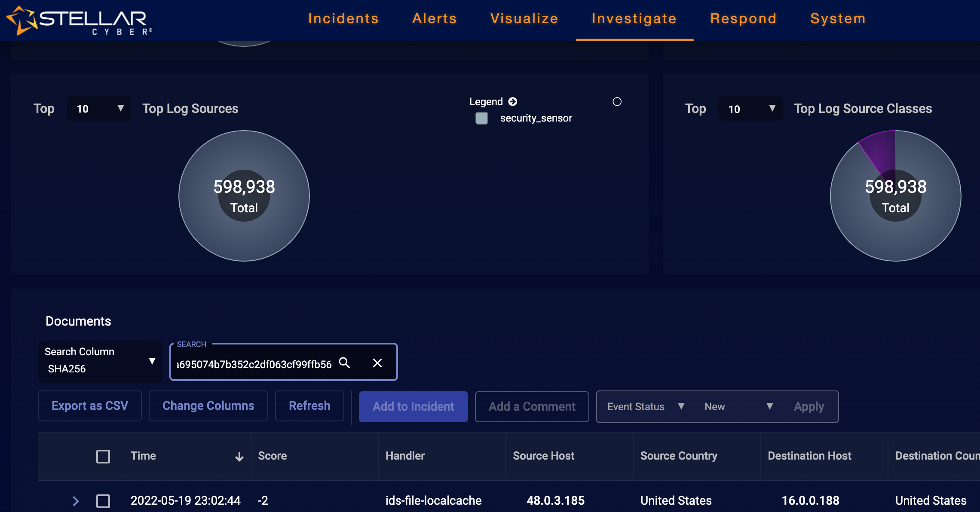
Task: Open the Search Column SHA256 dropdown
Action: (100, 361)
